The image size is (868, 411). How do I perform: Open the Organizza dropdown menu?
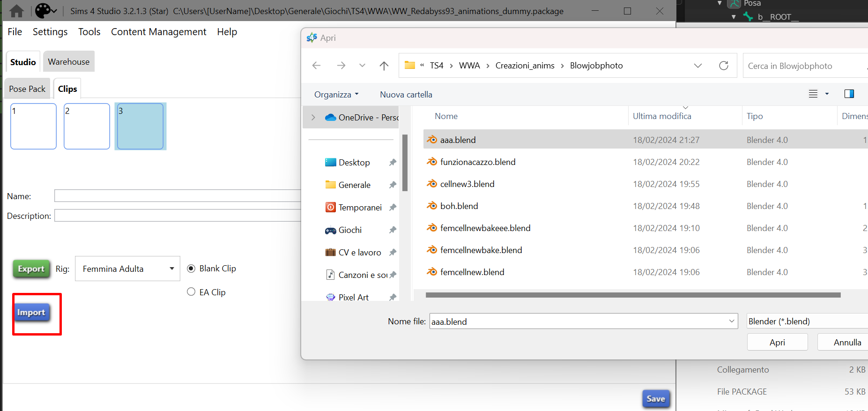coord(336,94)
